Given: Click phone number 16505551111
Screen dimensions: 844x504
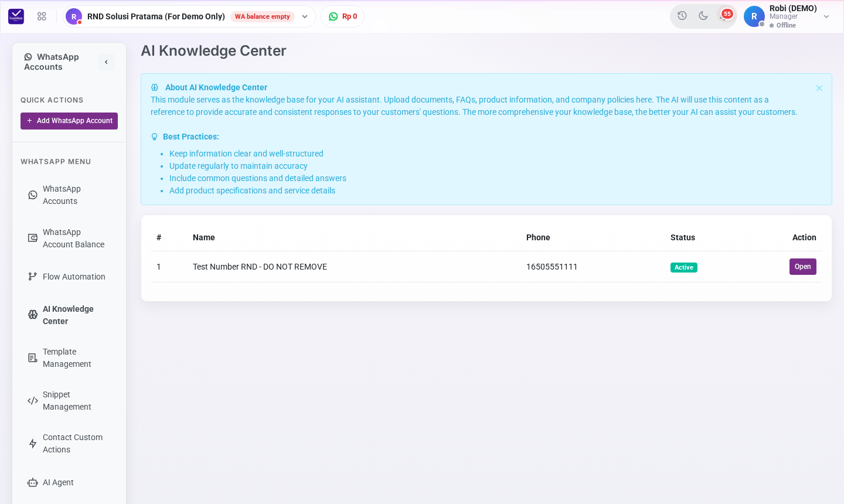Looking at the screenshot, I should click(x=552, y=267).
